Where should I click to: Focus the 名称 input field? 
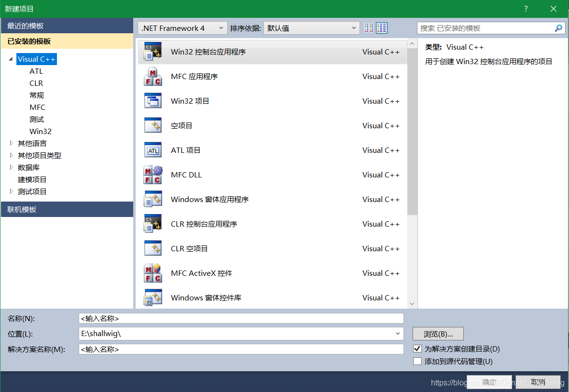241,318
